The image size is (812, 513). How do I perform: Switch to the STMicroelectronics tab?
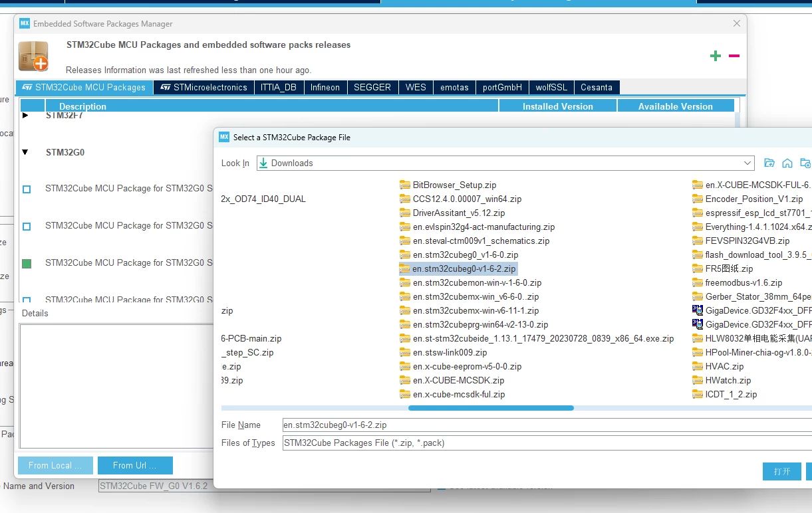tap(203, 87)
